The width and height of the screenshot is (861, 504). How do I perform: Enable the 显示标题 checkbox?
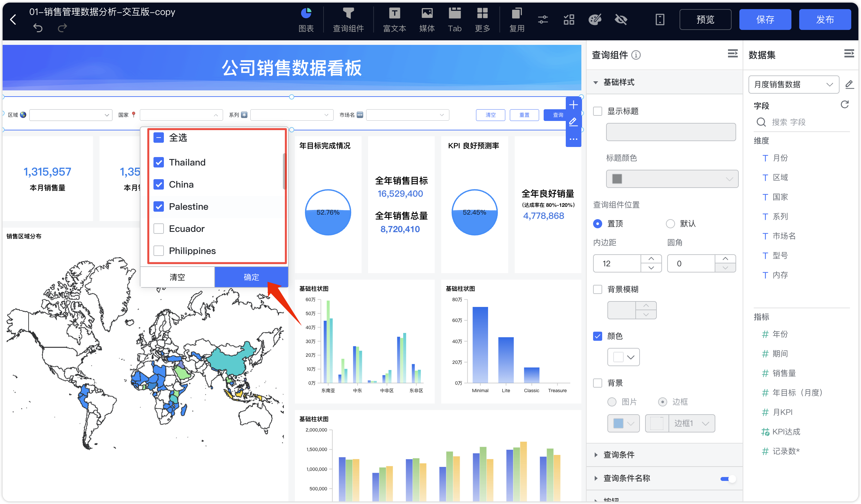click(x=597, y=111)
